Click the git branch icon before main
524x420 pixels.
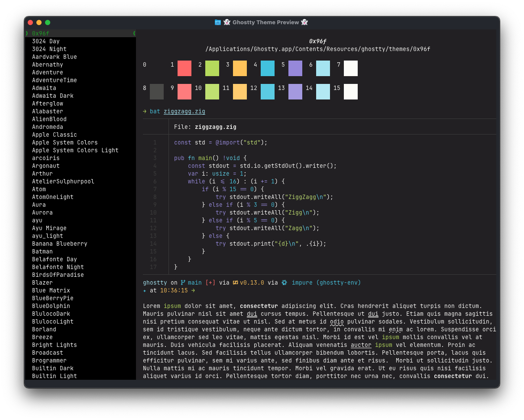[x=183, y=283]
